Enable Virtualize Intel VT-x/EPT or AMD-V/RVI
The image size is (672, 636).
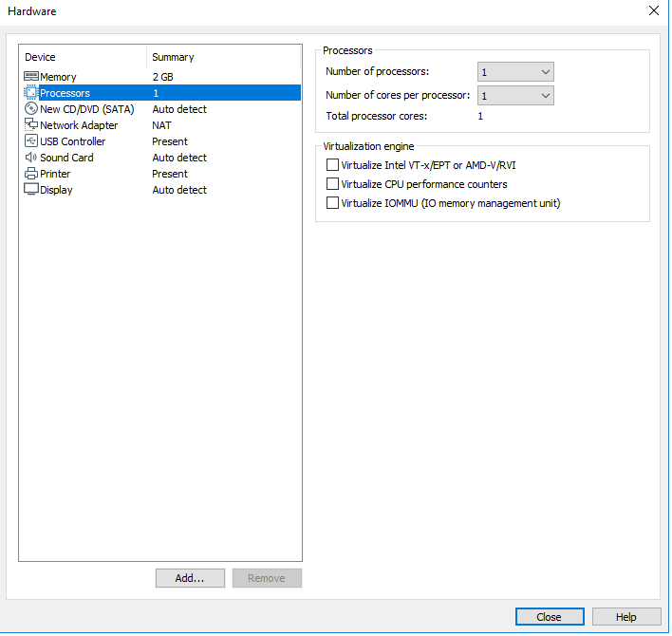332,165
